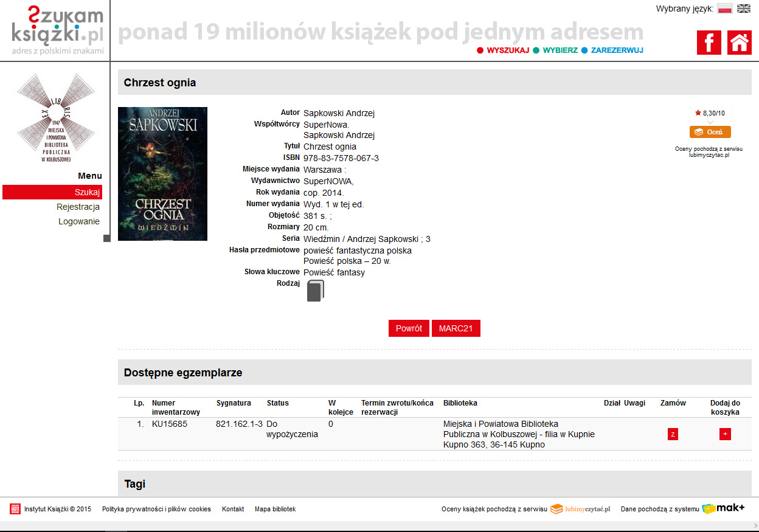Viewport: 759px width, 532px height.
Task: Click the 8,30/10 rating value
Action: click(714, 113)
